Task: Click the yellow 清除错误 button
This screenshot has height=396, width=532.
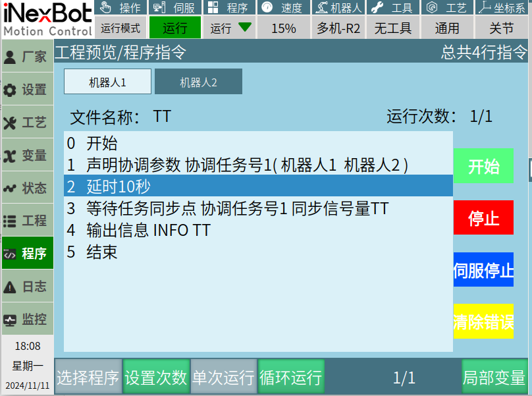Action: (x=483, y=322)
